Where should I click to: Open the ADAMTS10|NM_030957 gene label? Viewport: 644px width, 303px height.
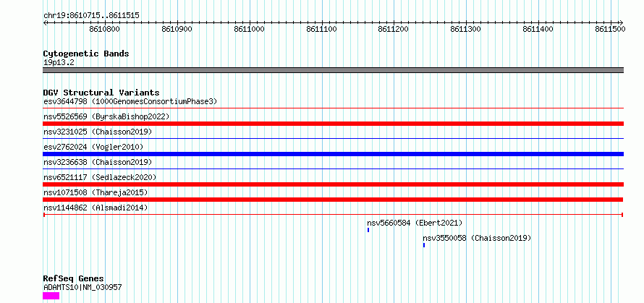[x=82, y=287]
